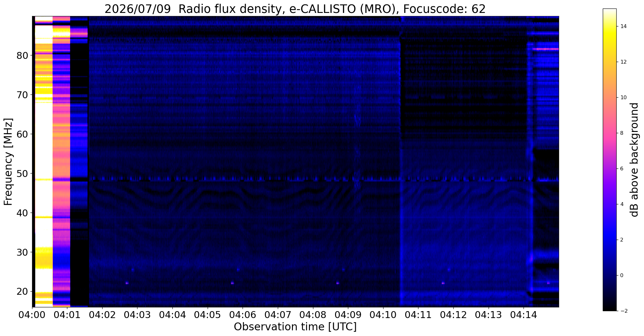
Task: Click the 50 MHz frequency tick label
Action: [22, 174]
